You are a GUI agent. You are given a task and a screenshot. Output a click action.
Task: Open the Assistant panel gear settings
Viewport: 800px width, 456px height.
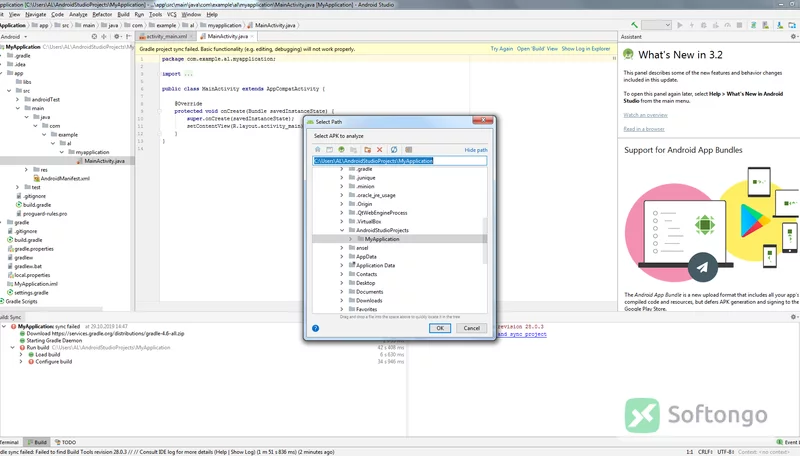(793, 37)
